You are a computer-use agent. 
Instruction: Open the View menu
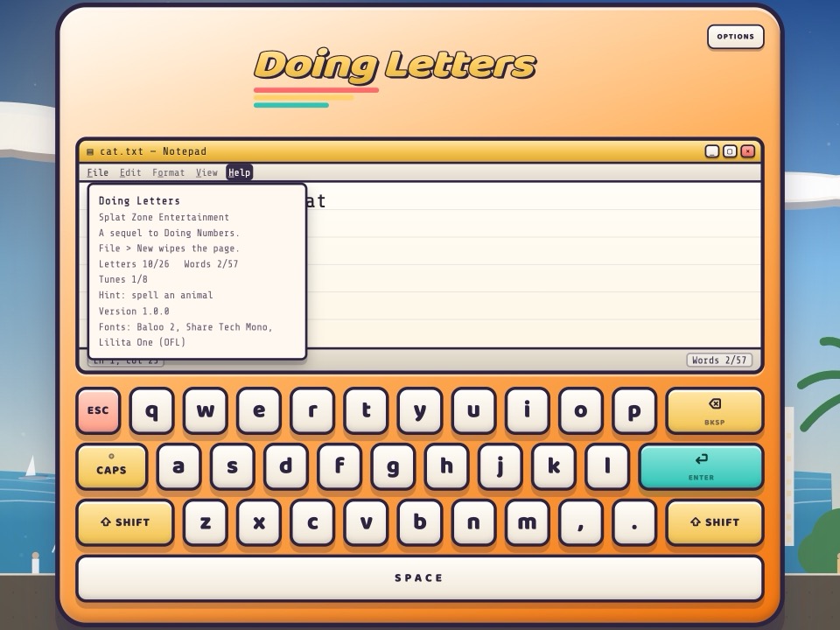[206, 172]
